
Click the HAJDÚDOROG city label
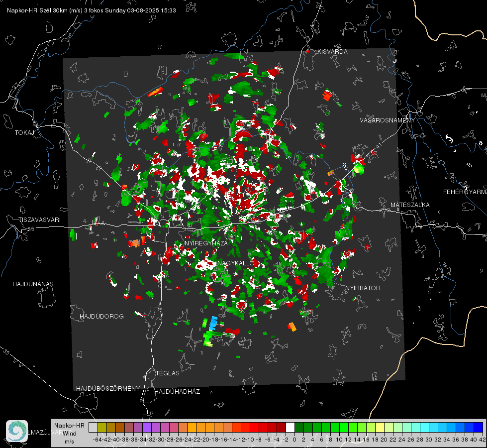101,317
